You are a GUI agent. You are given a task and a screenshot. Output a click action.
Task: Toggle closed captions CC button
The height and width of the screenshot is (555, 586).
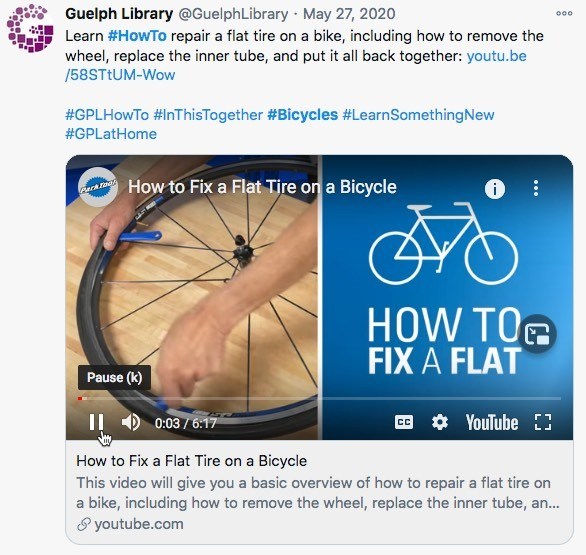404,422
